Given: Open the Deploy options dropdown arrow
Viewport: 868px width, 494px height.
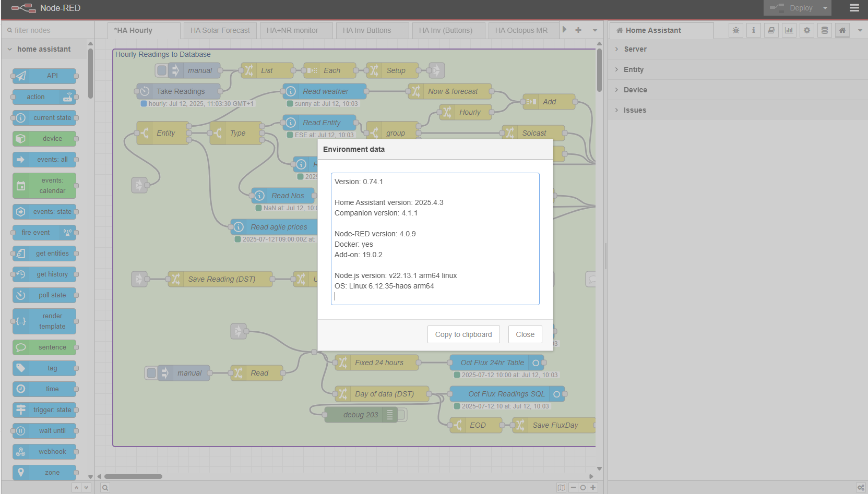Looking at the screenshot, I should click(x=825, y=8).
